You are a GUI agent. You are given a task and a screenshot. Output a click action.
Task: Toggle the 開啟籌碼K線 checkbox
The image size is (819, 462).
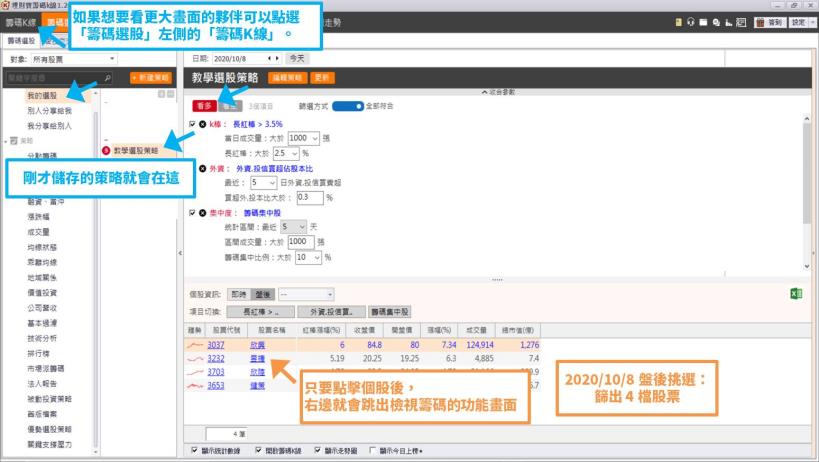(x=258, y=450)
